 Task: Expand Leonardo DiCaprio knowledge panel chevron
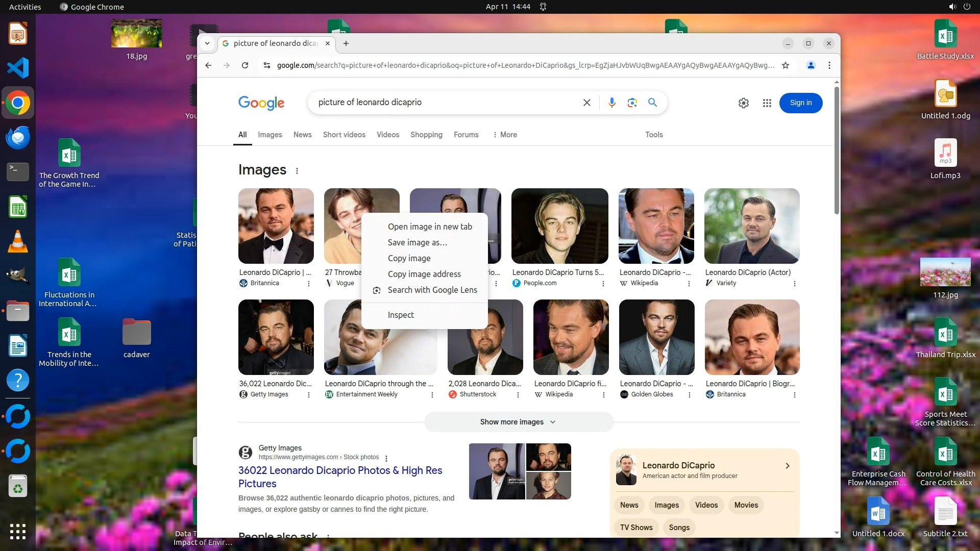coord(787,466)
